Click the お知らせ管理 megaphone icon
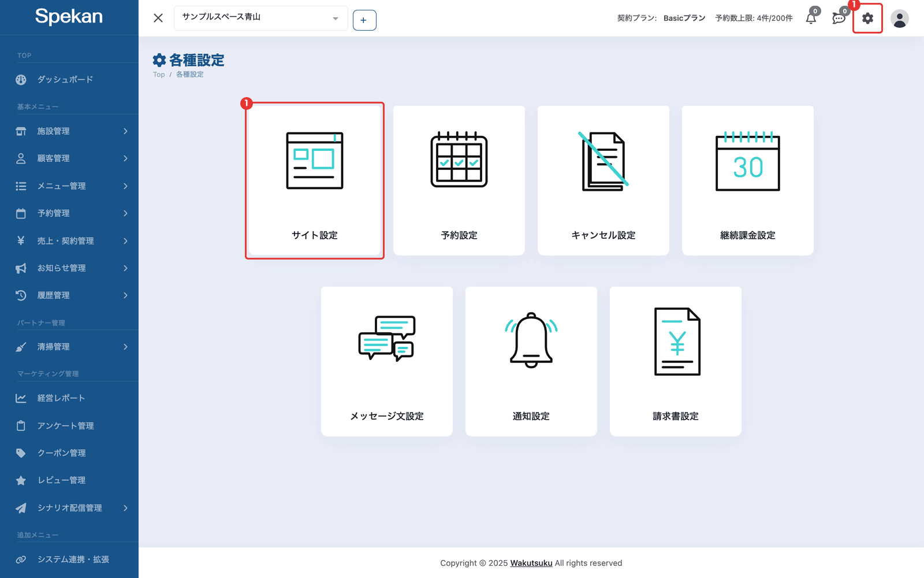 (x=21, y=268)
